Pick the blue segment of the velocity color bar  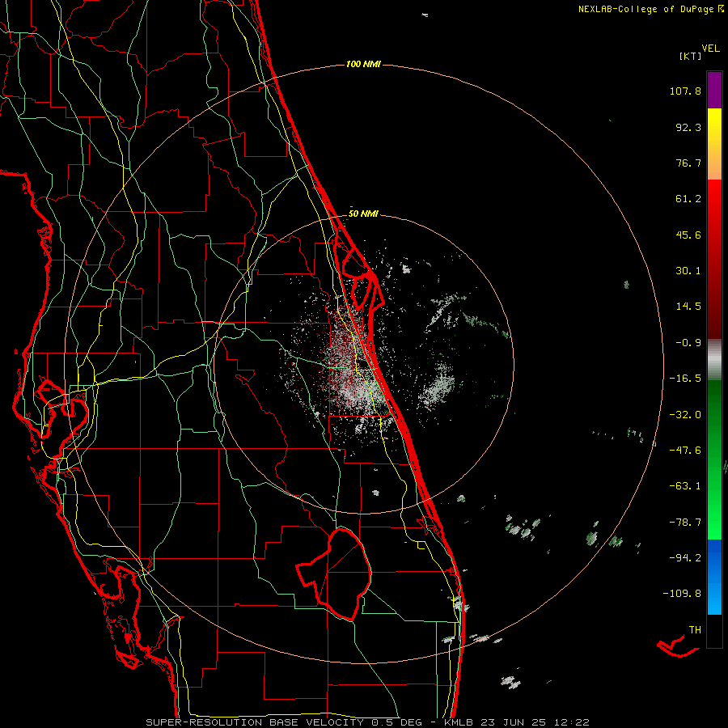(714, 577)
